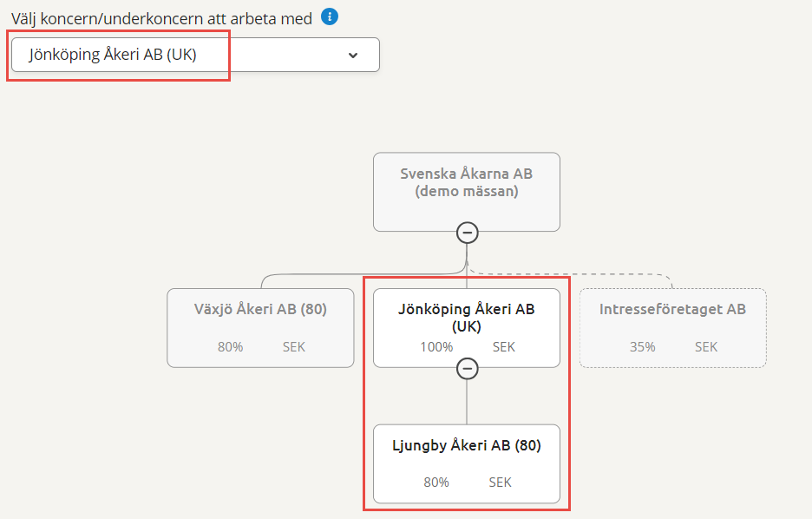
Task: Click the SEK currency in Ljungby Åkeri box
Action: pos(501,483)
